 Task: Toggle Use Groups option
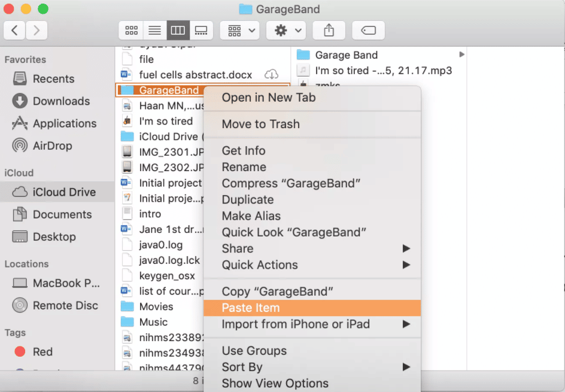tap(312, 351)
